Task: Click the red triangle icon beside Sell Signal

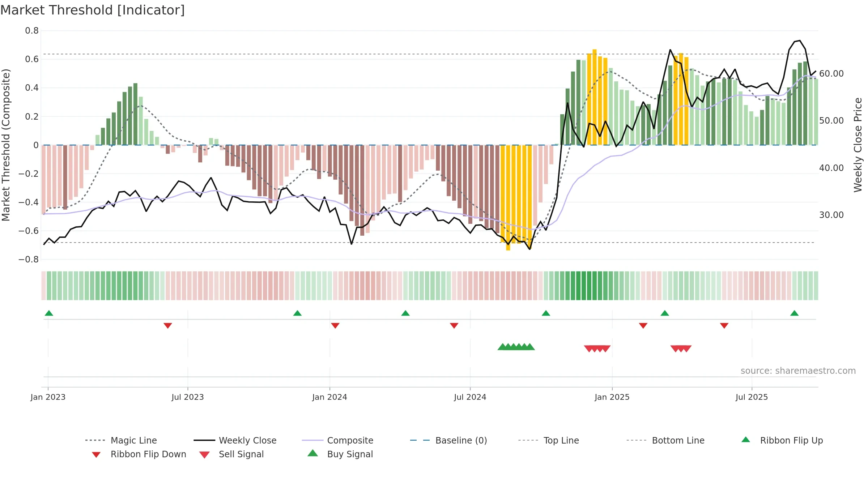Action: pos(204,455)
